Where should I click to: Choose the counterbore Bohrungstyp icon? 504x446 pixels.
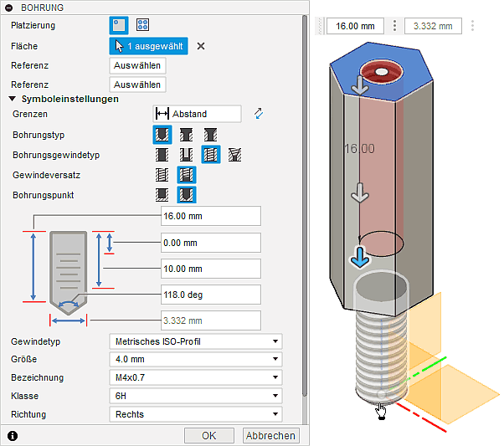[x=187, y=134]
